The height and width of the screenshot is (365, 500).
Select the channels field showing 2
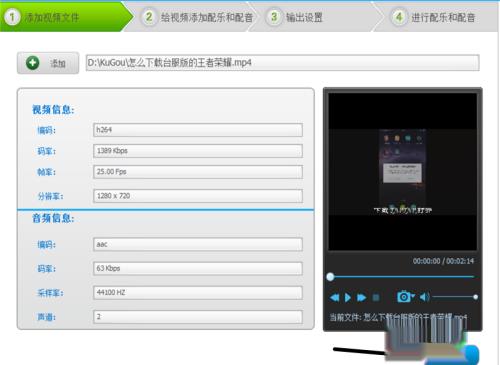coord(198,317)
